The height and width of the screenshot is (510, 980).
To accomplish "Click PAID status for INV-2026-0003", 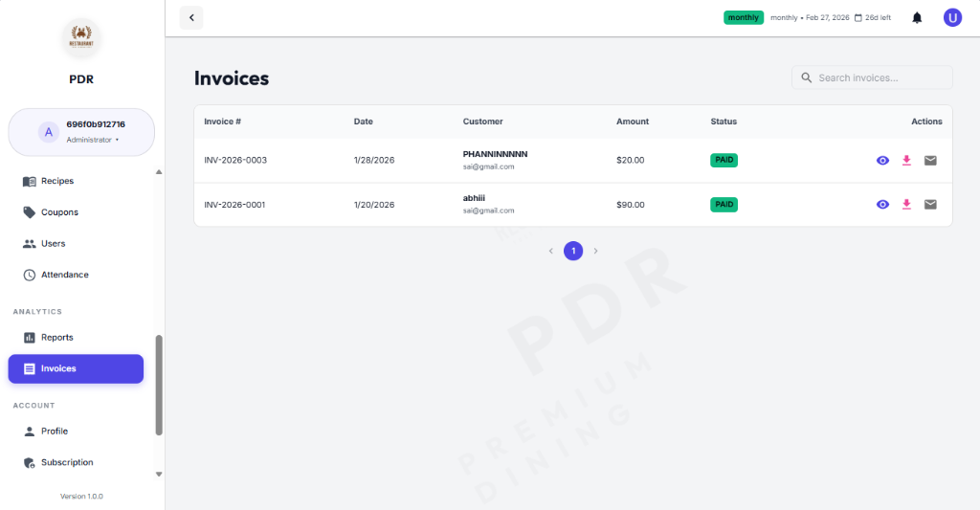I will coord(724,160).
